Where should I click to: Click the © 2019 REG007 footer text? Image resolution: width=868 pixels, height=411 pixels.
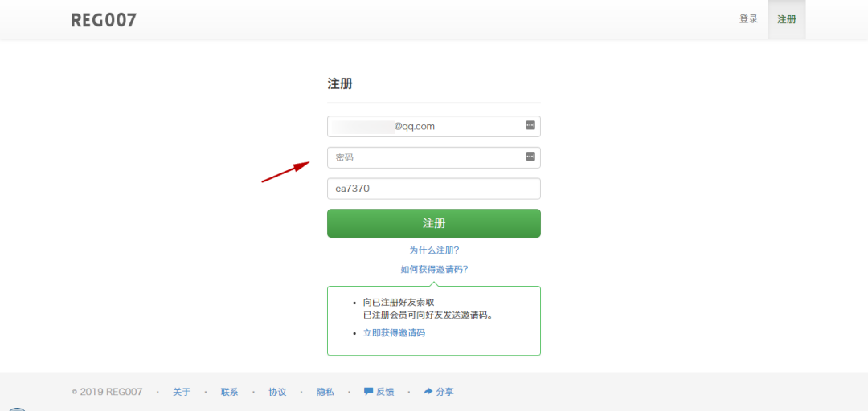(108, 392)
